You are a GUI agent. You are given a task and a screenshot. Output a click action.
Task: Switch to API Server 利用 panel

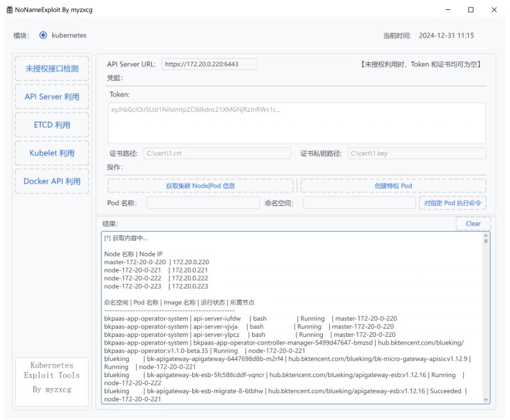pos(52,96)
